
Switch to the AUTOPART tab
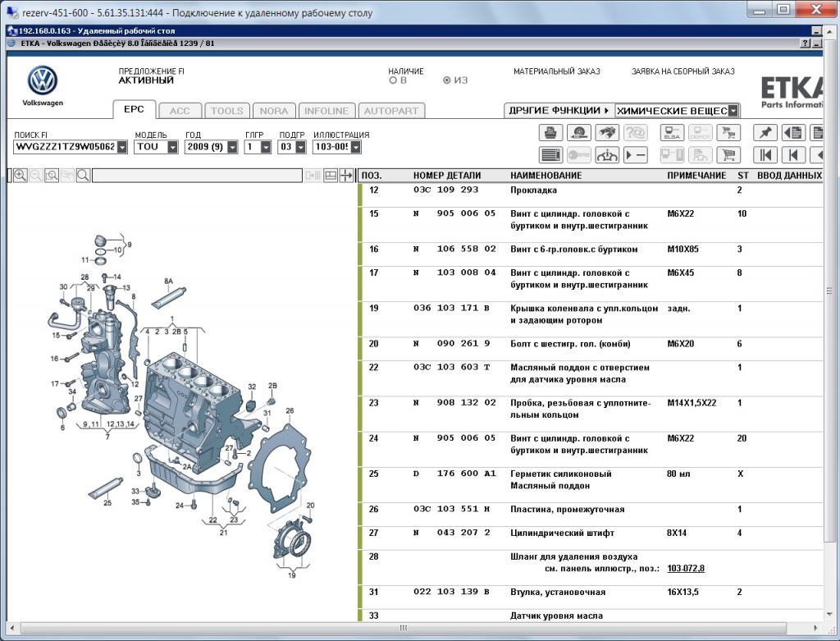click(x=391, y=111)
